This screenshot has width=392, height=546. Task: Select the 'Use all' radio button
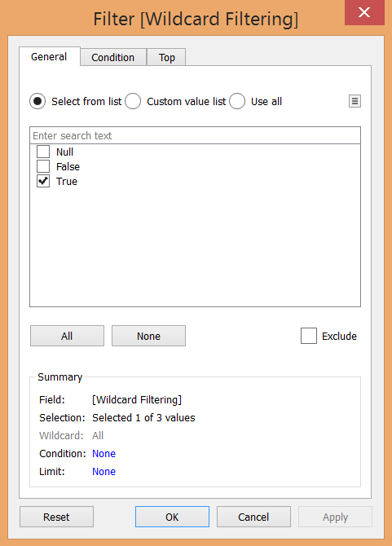[237, 101]
